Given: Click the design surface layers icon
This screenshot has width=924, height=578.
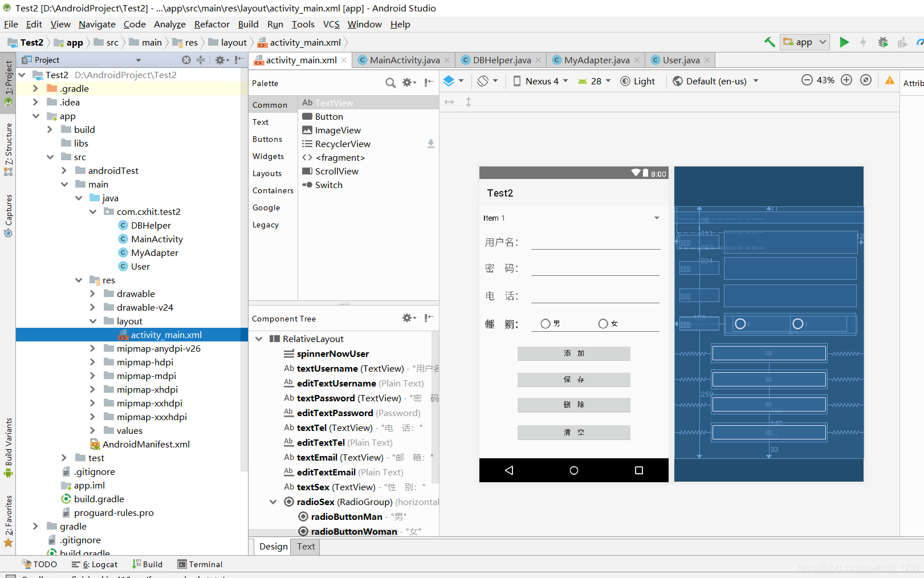Looking at the screenshot, I should (x=449, y=81).
